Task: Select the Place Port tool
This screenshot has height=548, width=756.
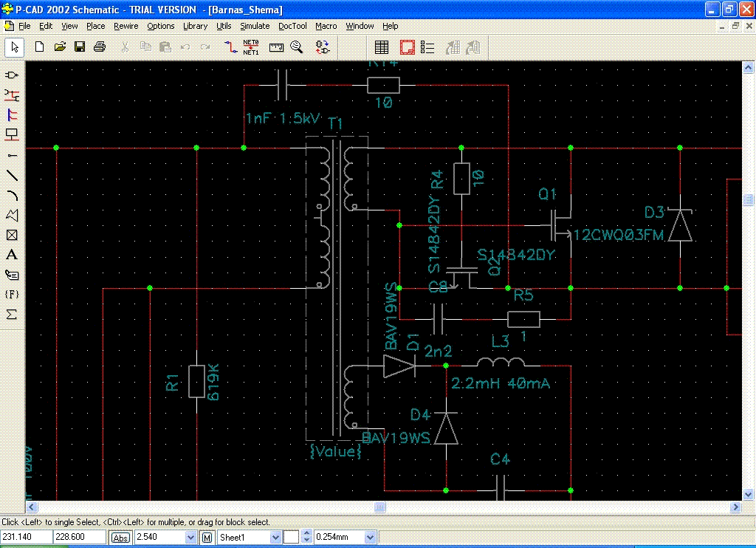Action: [x=12, y=135]
